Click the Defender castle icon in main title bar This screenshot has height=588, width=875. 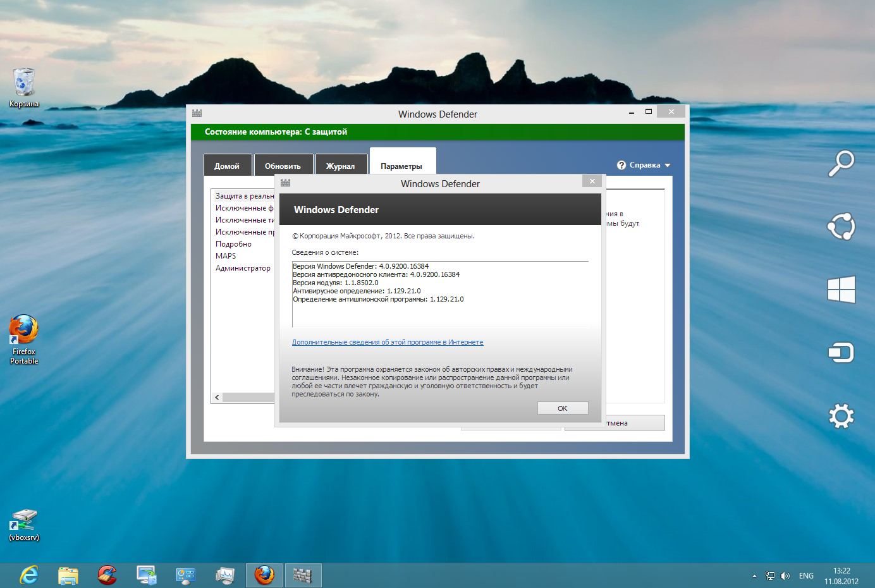197,113
